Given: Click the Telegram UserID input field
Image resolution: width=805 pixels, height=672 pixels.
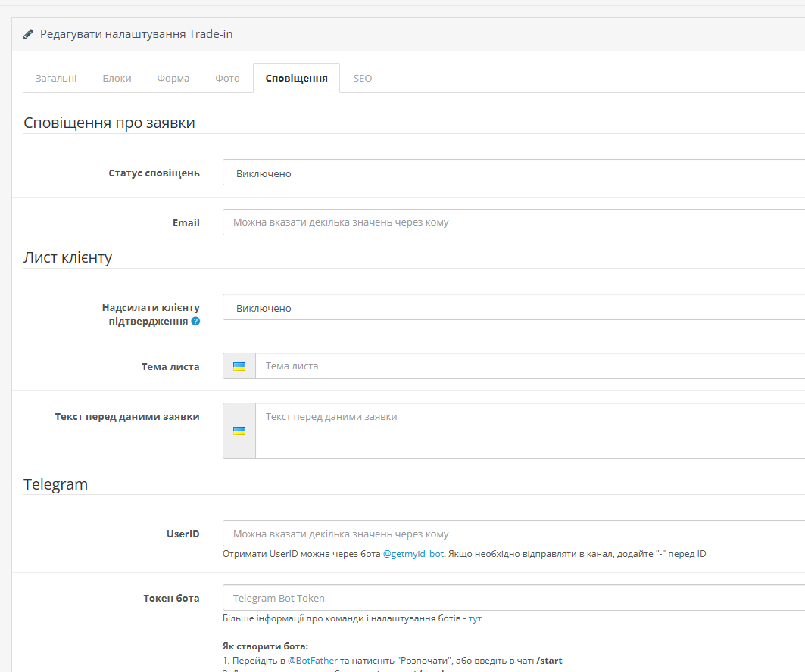Looking at the screenshot, I should coord(513,534).
